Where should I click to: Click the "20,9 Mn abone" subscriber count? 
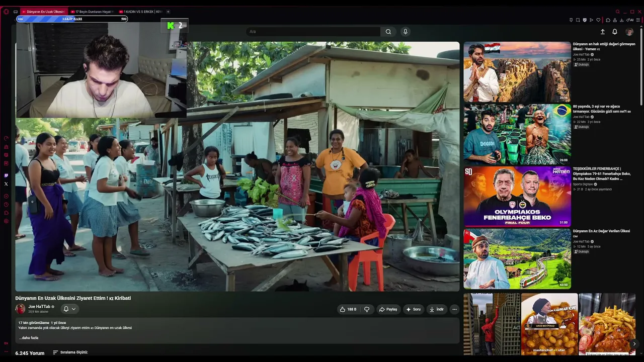pyautogui.click(x=38, y=312)
